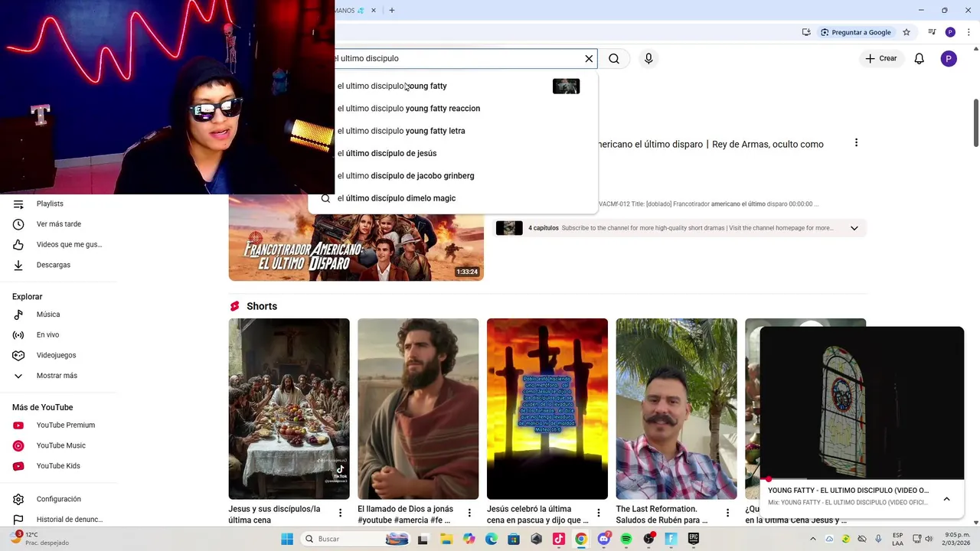Click miniplayer title YOUNG FATTY - EL ULTIMO DISCIPULO
The height and width of the screenshot is (551, 980).
(x=848, y=491)
